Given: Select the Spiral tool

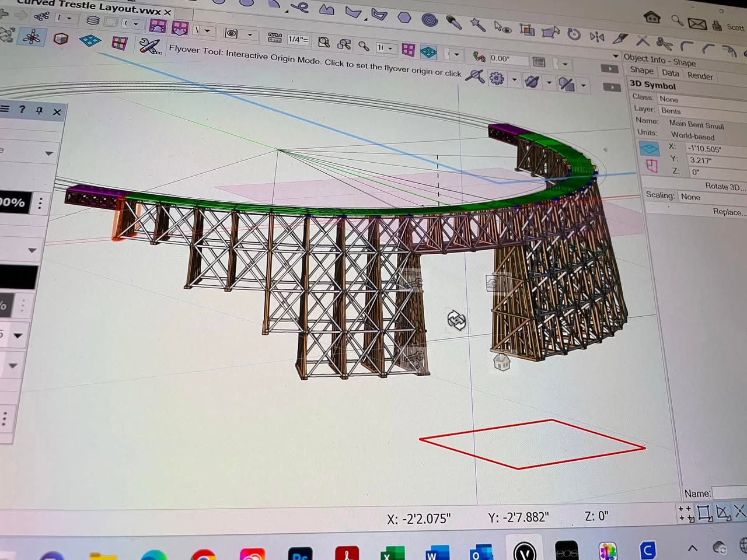Looking at the screenshot, I should [430, 19].
